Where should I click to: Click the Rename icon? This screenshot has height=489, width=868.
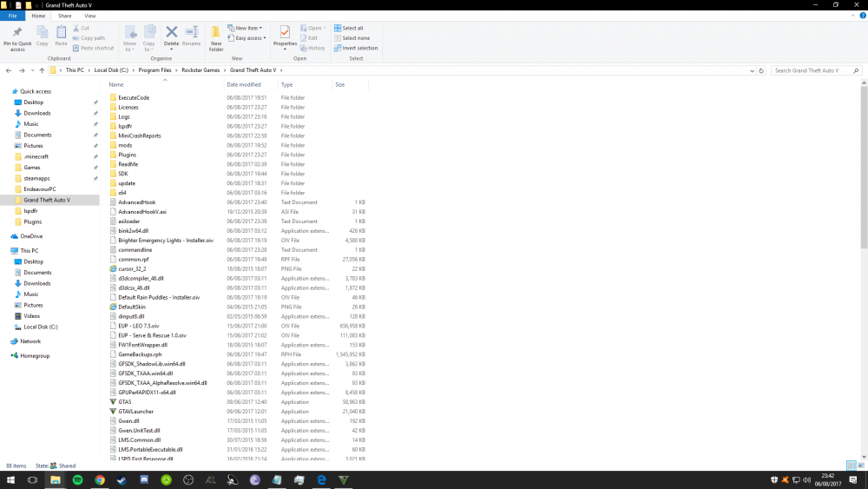click(x=192, y=36)
